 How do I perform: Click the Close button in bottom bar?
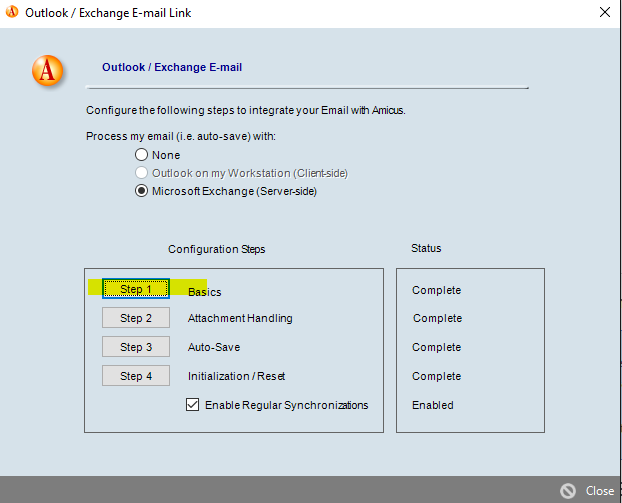(599, 491)
